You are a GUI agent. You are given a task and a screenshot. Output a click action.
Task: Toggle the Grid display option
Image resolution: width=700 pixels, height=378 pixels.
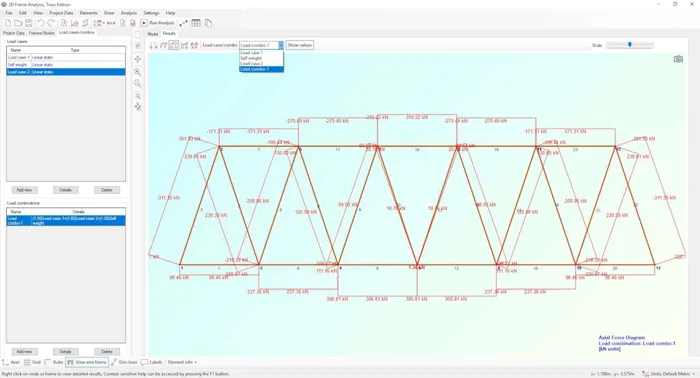click(32, 362)
